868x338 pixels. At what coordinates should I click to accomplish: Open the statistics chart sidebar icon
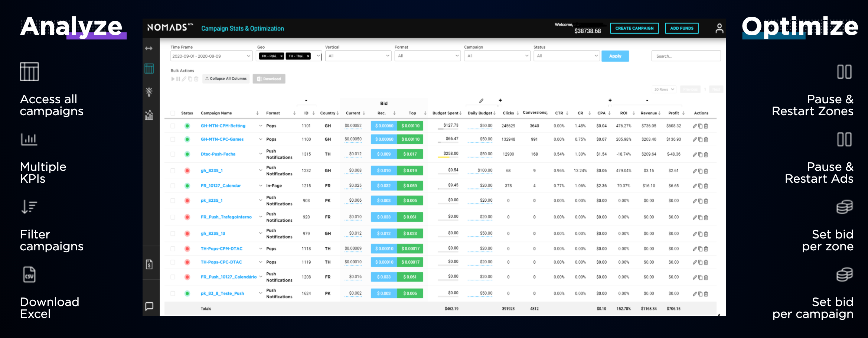click(149, 115)
